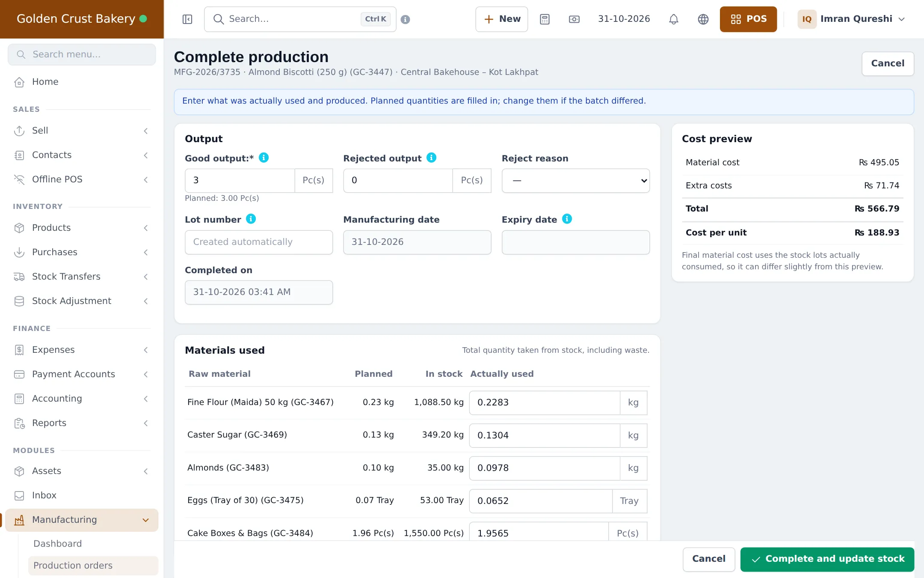Click the top global Search box
Screen dimensions: 924x578
point(300,19)
